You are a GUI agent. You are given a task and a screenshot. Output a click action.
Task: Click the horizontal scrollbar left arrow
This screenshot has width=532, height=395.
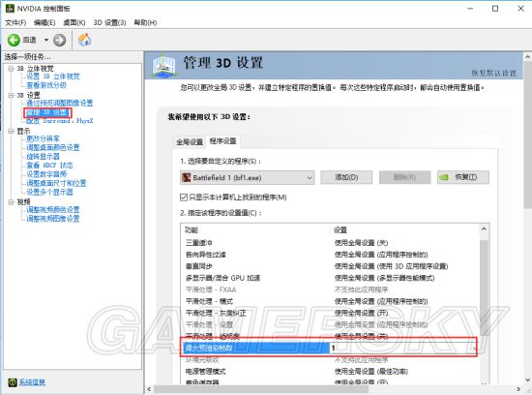pyautogui.click(x=149, y=389)
